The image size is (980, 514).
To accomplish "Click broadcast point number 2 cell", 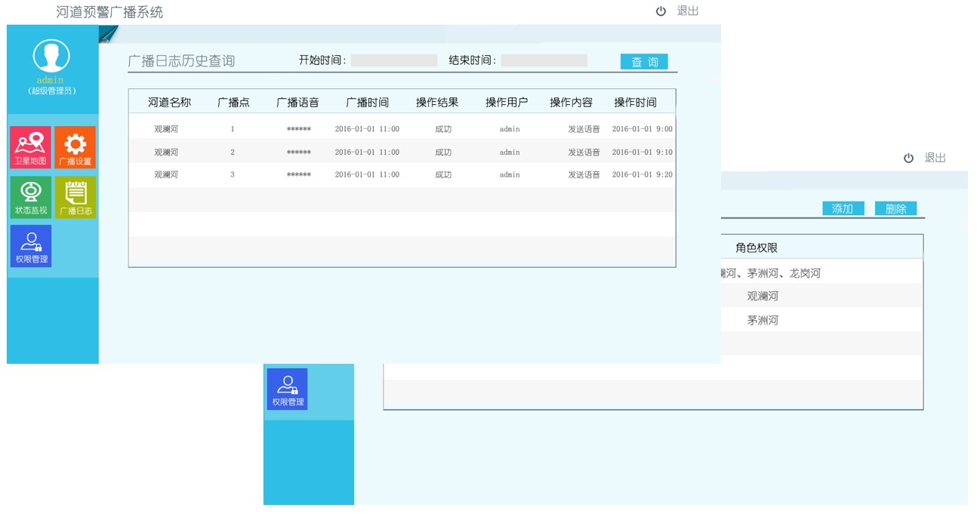I will [x=233, y=152].
